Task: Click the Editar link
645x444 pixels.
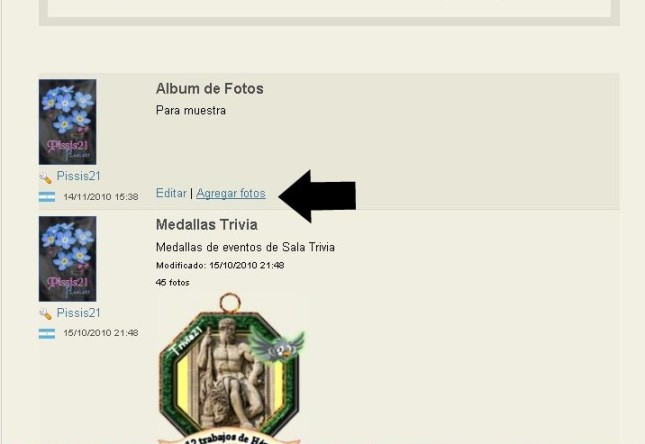Action: tap(171, 193)
